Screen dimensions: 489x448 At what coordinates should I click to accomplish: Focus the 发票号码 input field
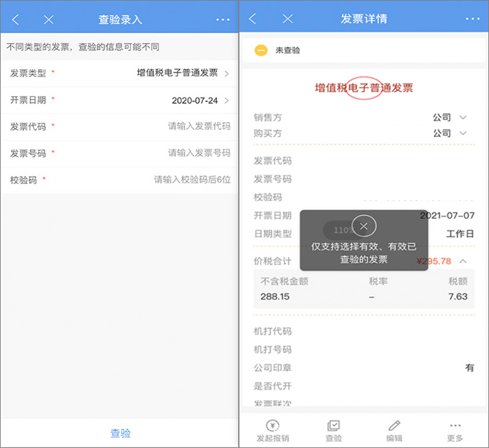(x=119, y=153)
